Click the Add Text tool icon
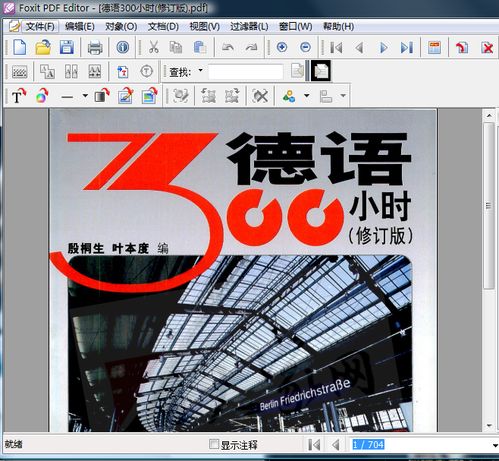Viewport: 499px width, 461px height. point(18,96)
